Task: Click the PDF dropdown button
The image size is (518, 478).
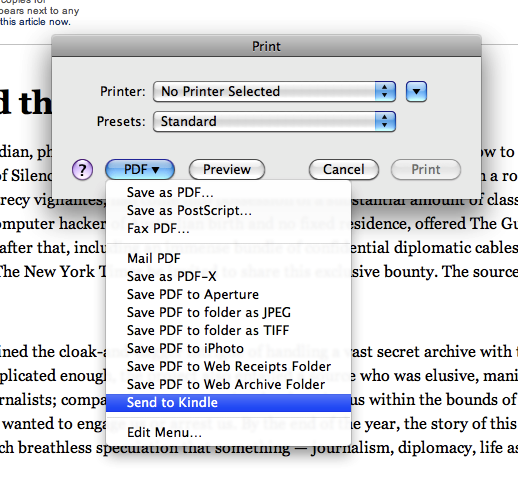Action: [x=140, y=169]
